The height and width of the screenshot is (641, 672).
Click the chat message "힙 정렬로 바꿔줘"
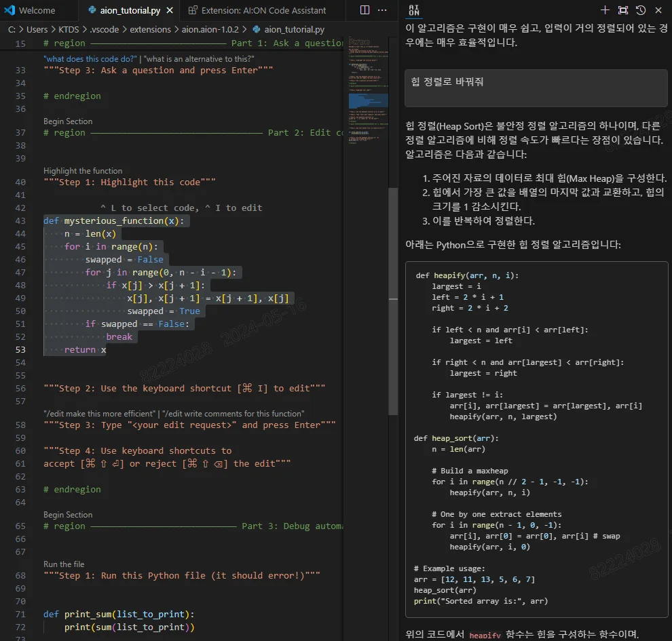(x=536, y=88)
